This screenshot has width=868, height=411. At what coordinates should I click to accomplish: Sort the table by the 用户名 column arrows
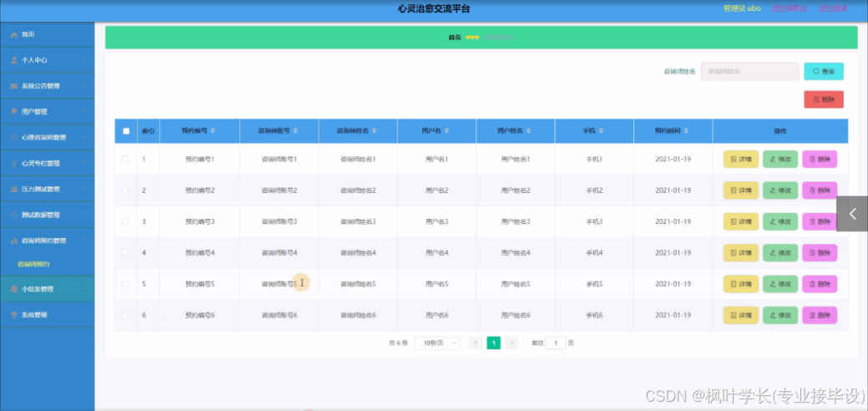[447, 131]
